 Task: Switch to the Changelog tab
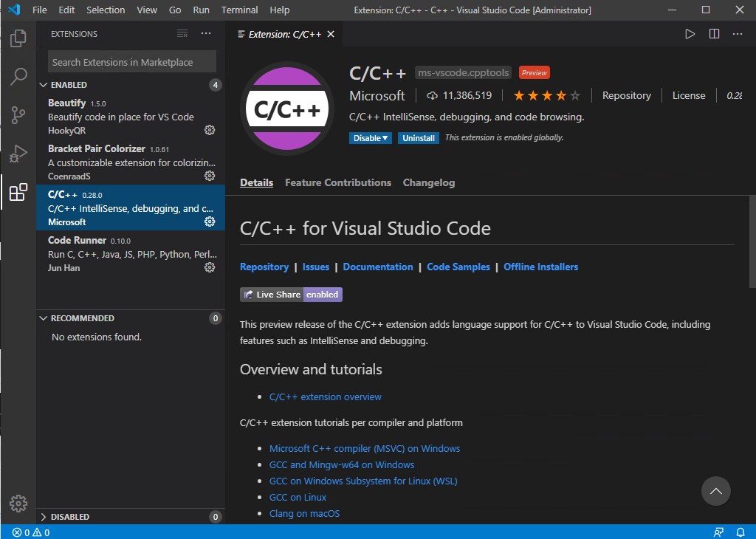429,182
